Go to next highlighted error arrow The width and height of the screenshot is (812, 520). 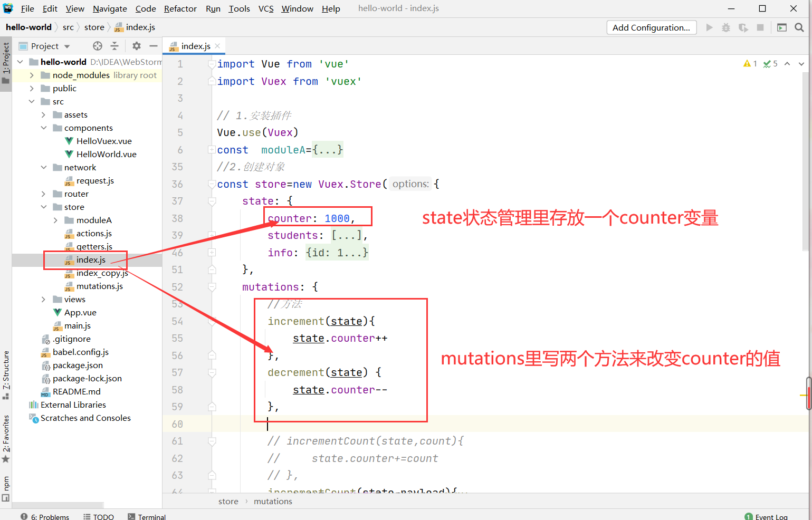tap(801, 64)
